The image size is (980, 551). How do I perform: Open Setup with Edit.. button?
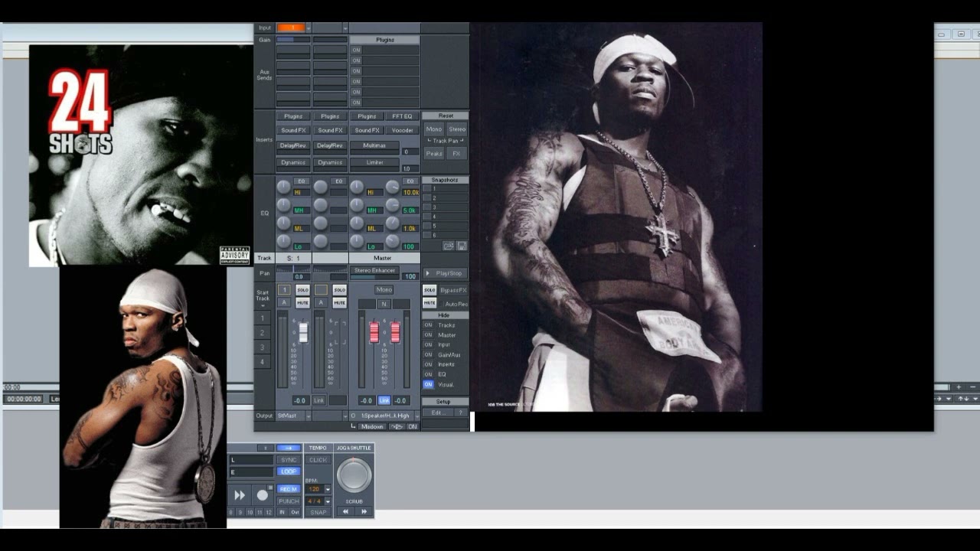click(438, 412)
